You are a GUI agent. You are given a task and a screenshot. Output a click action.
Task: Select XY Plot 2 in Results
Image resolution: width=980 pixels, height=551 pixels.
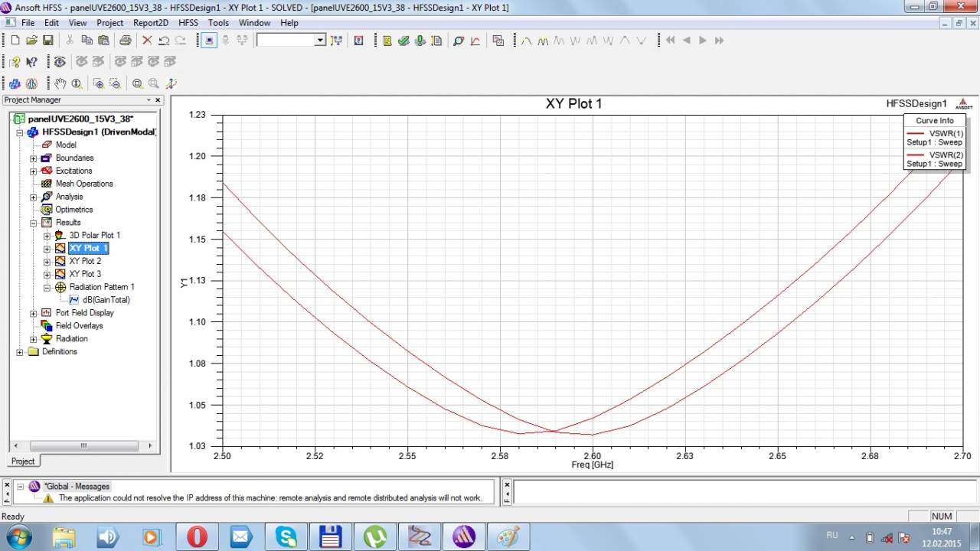[x=85, y=261]
